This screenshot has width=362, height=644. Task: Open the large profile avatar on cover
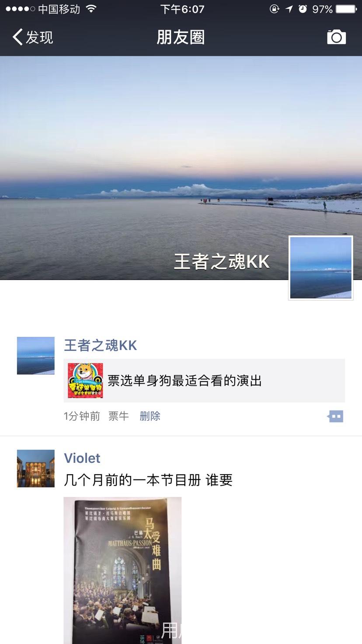(321, 268)
